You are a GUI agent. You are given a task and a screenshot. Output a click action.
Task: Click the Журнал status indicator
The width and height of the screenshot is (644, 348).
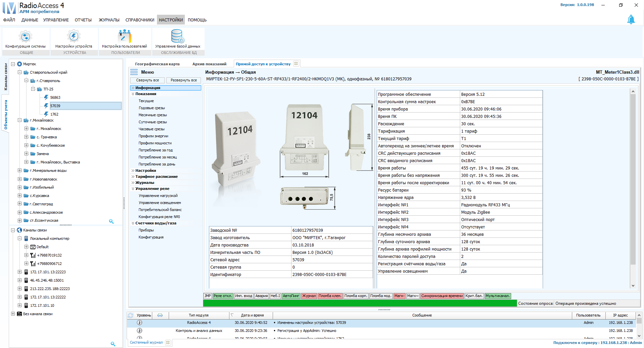pyautogui.click(x=309, y=296)
